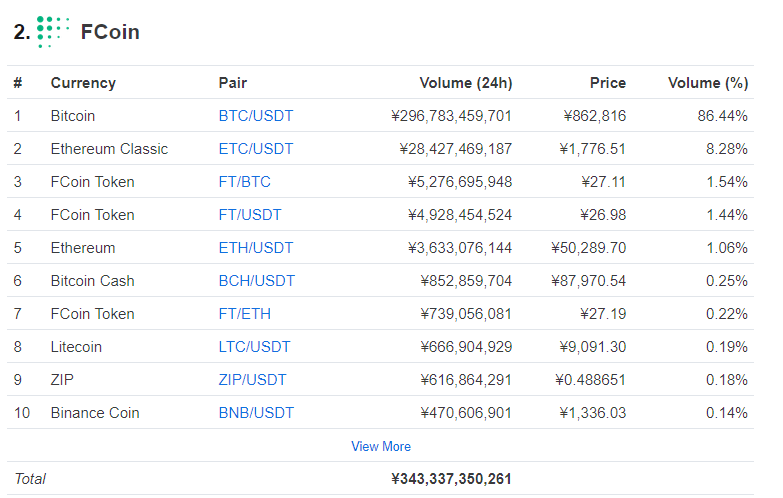
Task: Click the Pair column header
Action: [232, 83]
